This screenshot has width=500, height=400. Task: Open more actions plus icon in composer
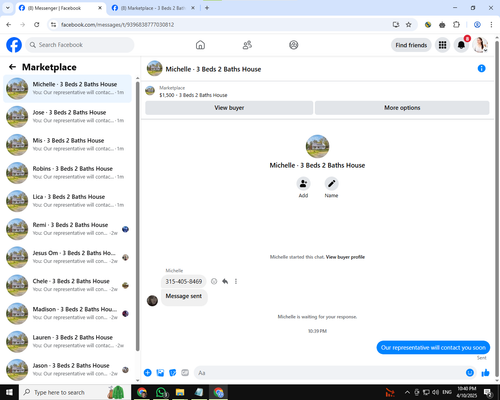tap(148, 373)
